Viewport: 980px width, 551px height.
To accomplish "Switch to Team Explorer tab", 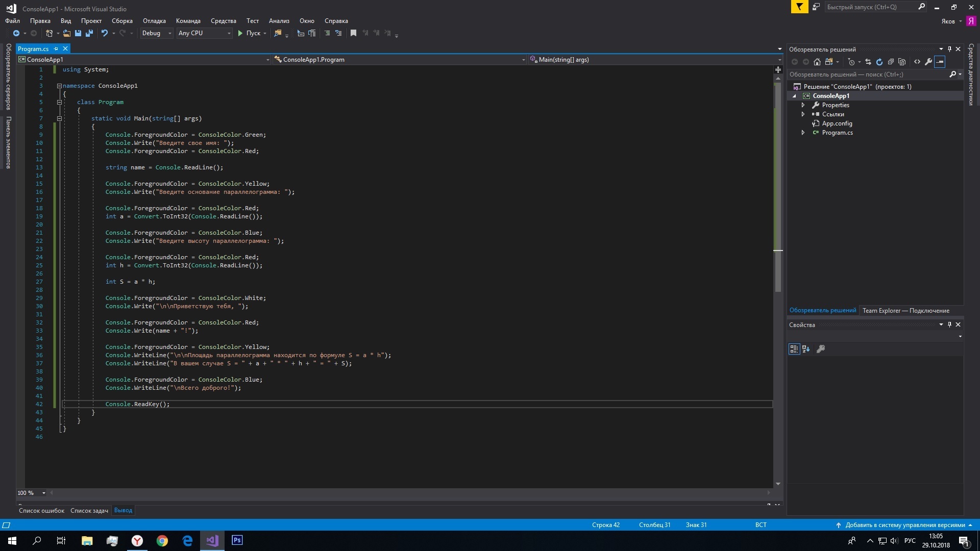I will [905, 310].
